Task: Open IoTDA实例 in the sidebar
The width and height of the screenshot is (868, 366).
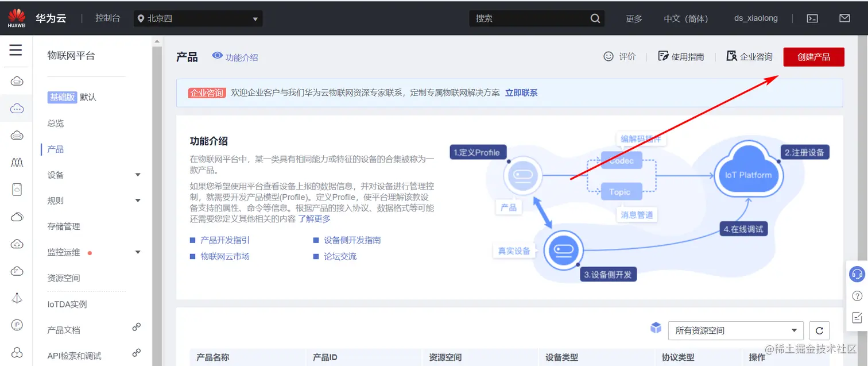Action: (x=67, y=304)
